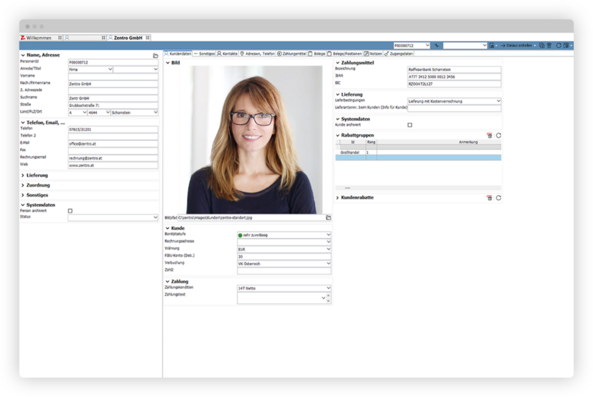Click the layout icon at the toolbar's right end
The width and height of the screenshot is (593, 397).
pyautogui.click(x=566, y=45)
